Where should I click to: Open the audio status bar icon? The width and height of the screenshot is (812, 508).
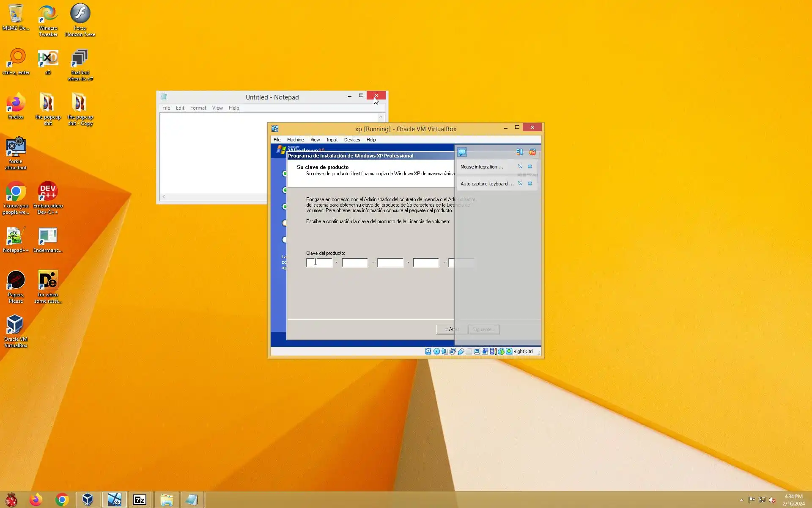(444, 351)
